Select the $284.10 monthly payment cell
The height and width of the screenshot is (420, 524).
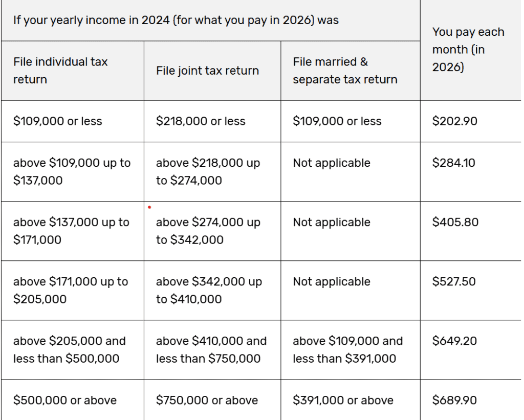[x=453, y=163]
